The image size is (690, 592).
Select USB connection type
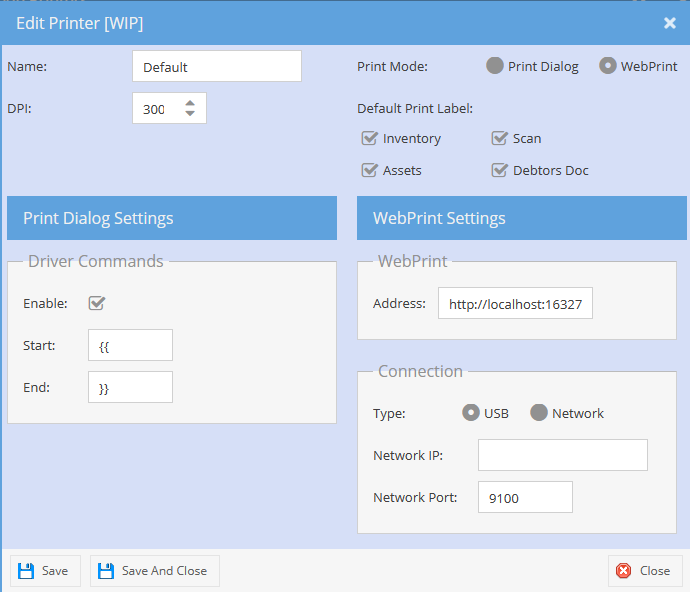tap(470, 413)
